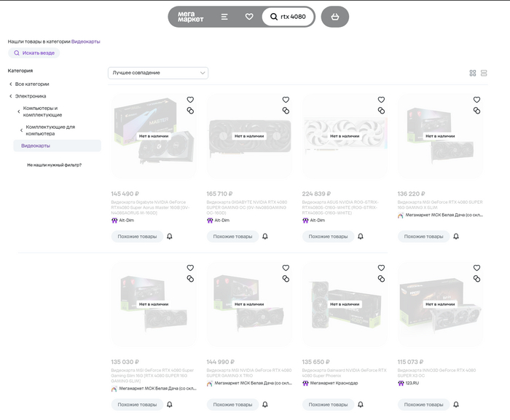
Task: Click notify bell for the 224 839 ₽ card
Action: pos(361,237)
